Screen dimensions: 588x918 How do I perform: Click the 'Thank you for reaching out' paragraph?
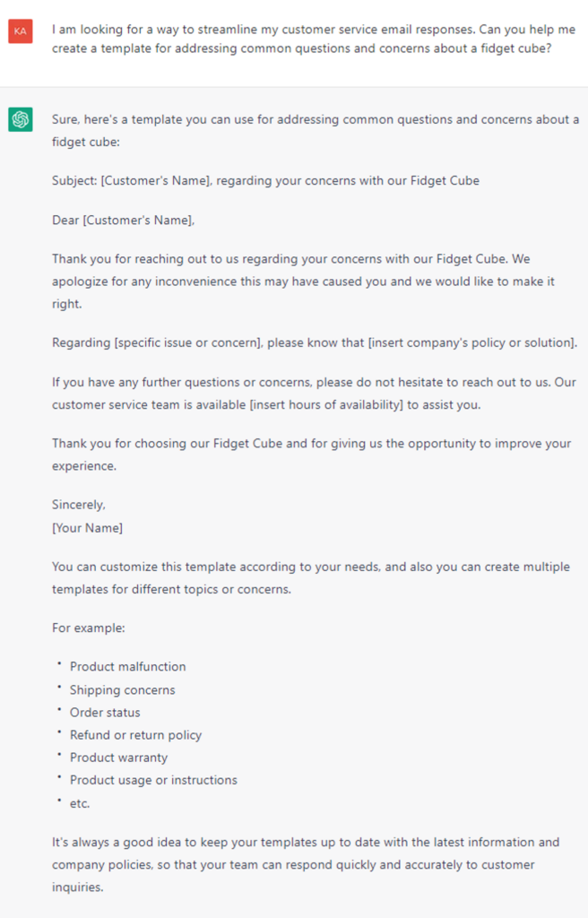[x=303, y=281]
